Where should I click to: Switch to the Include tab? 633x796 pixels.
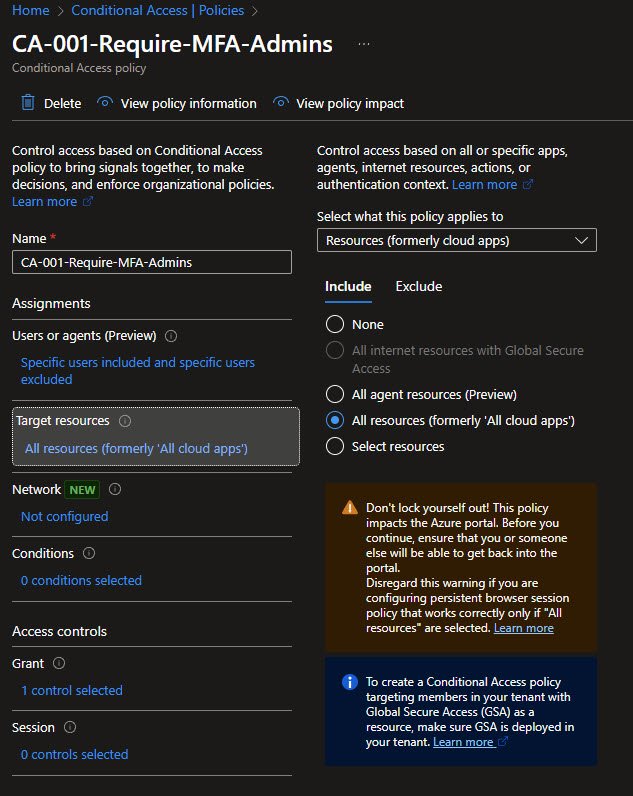(348, 286)
